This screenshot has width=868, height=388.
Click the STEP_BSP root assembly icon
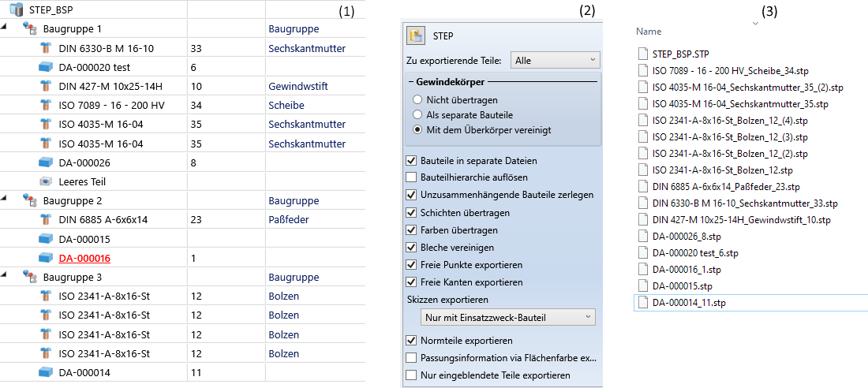16,9
